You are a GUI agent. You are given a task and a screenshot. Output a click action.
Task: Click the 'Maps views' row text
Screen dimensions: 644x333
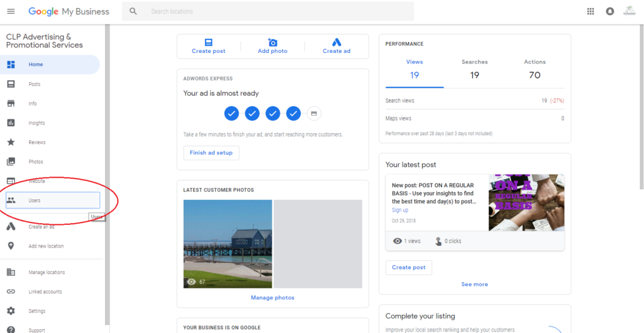pyautogui.click(x=398, y=119)
